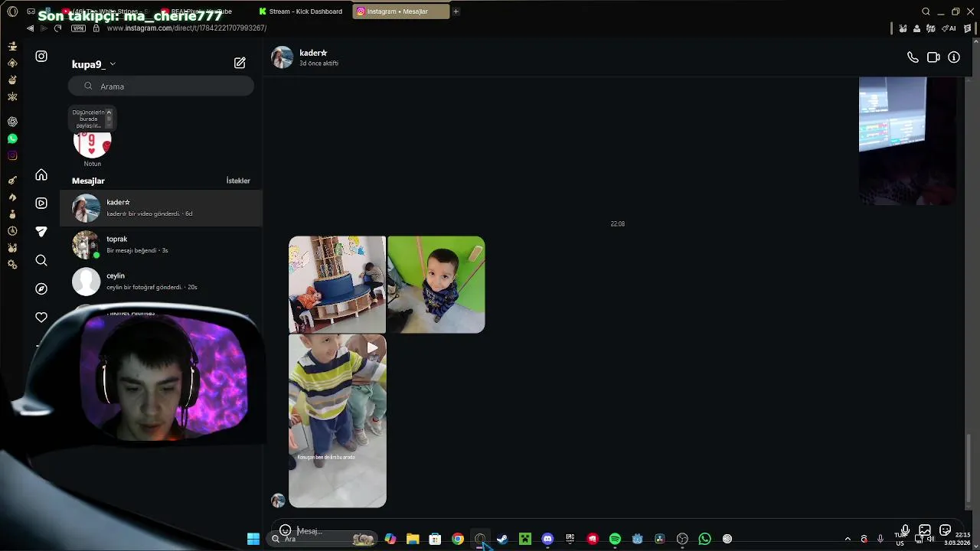Open İstekler message requests

tap(238, 181)
